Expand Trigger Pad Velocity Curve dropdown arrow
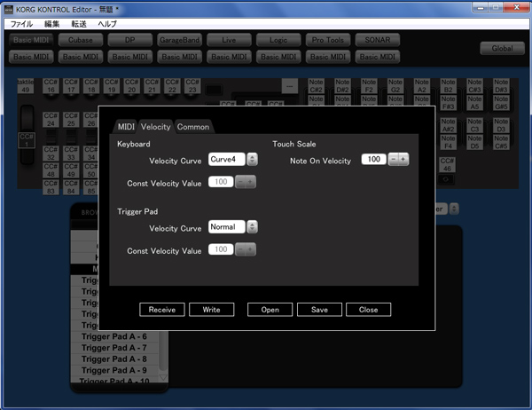Image resolution: width=532 pixels, height=410 pixels. pos(252,227)
